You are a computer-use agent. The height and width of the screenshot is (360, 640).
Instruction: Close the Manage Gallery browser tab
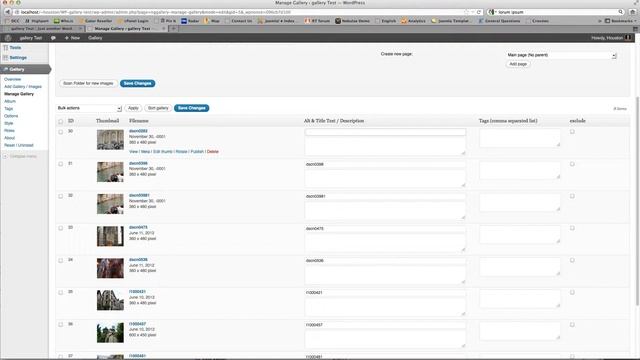(164, 29)
